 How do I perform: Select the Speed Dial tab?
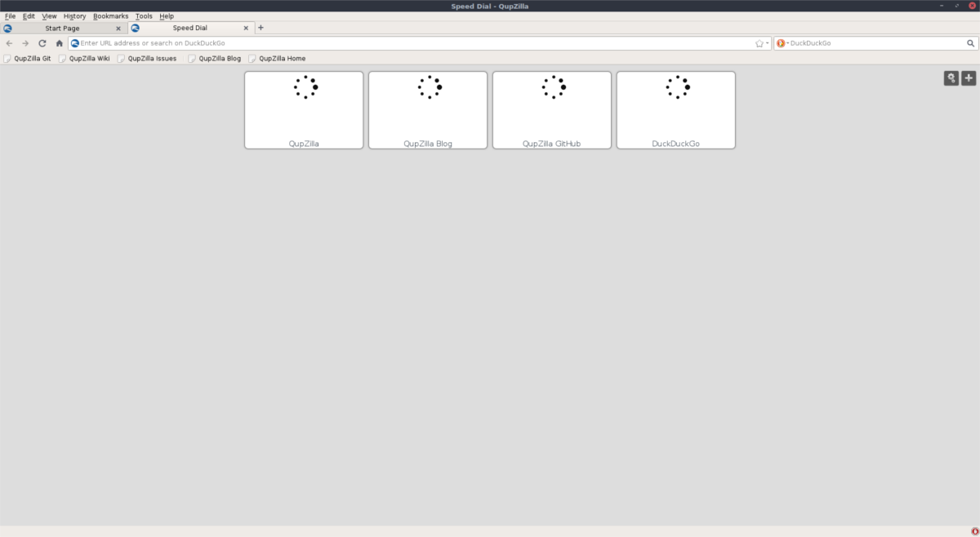189,28
